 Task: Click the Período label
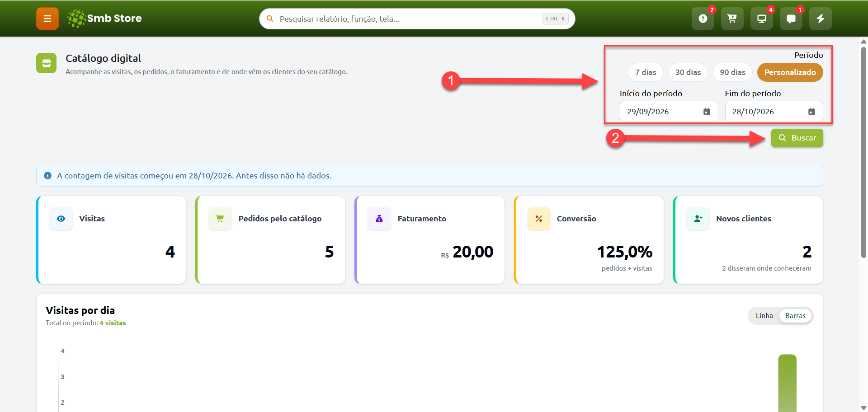pyautogui.click(x=808, y=55)
